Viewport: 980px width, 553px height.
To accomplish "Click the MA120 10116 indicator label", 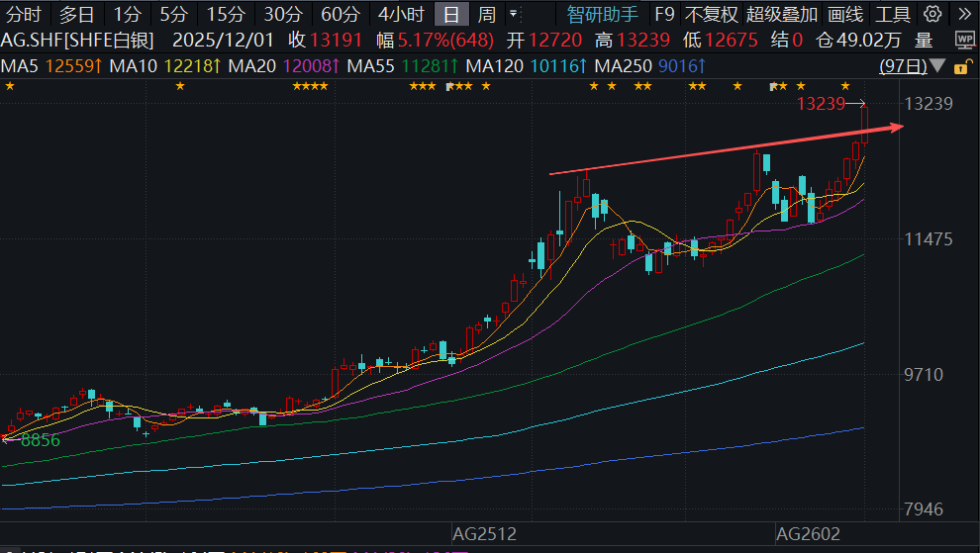I will (527, 65).
